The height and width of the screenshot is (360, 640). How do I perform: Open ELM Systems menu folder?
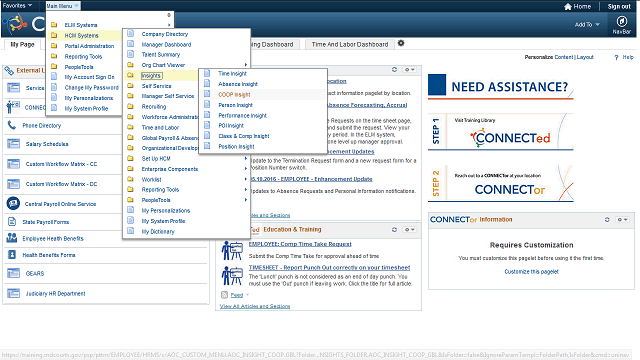pos(81,25)
